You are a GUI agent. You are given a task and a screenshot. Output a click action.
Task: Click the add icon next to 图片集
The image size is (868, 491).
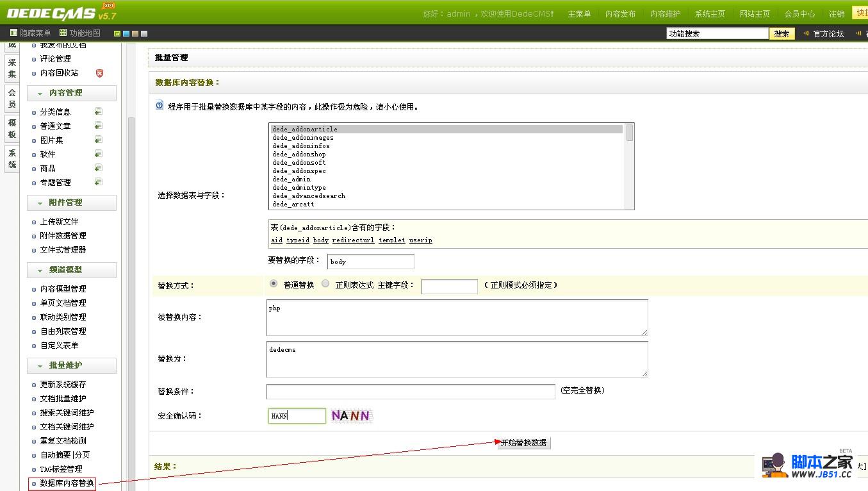click(x=99, y=140)
